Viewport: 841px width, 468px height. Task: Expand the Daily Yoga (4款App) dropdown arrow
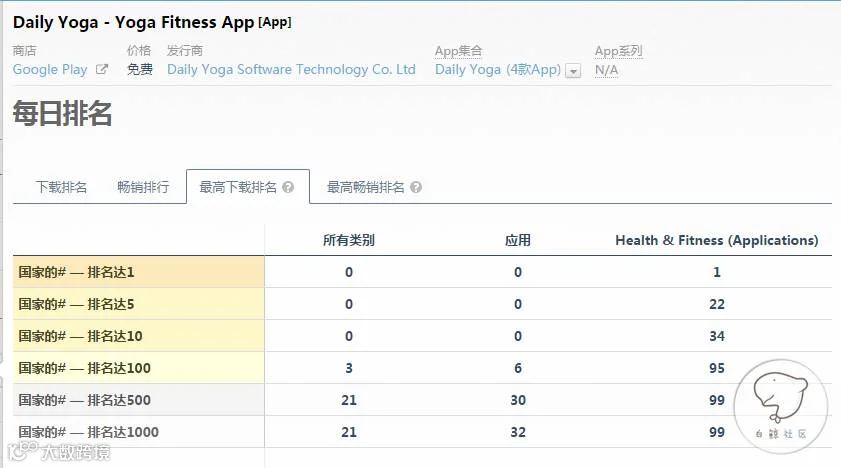[573, 71]
